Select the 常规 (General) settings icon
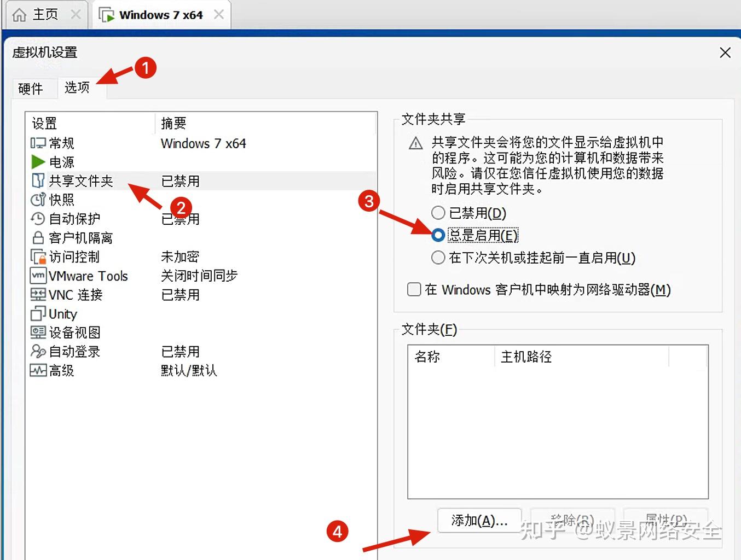 click(37, 143)
